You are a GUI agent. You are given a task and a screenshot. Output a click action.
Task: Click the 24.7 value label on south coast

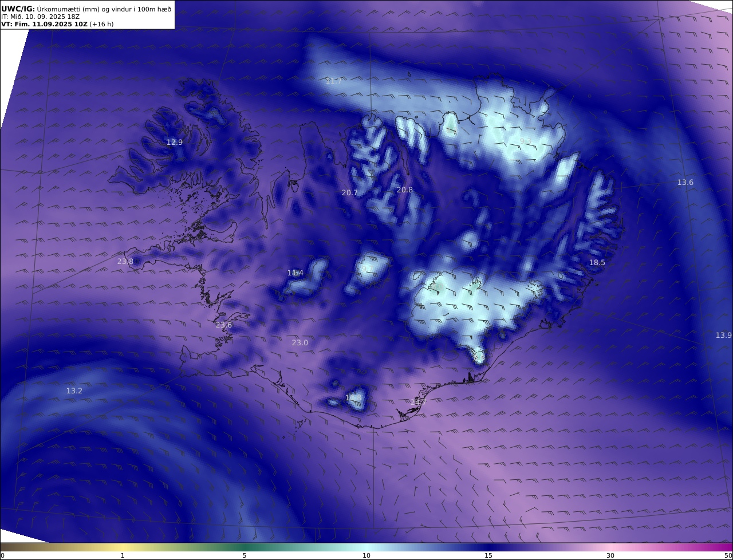419,403
